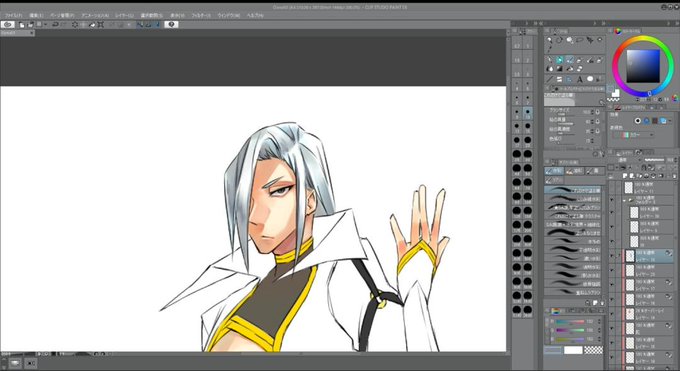
Task: Hide the オーバーレイ overlay layer using its eye icon
Action: (612, 313)
